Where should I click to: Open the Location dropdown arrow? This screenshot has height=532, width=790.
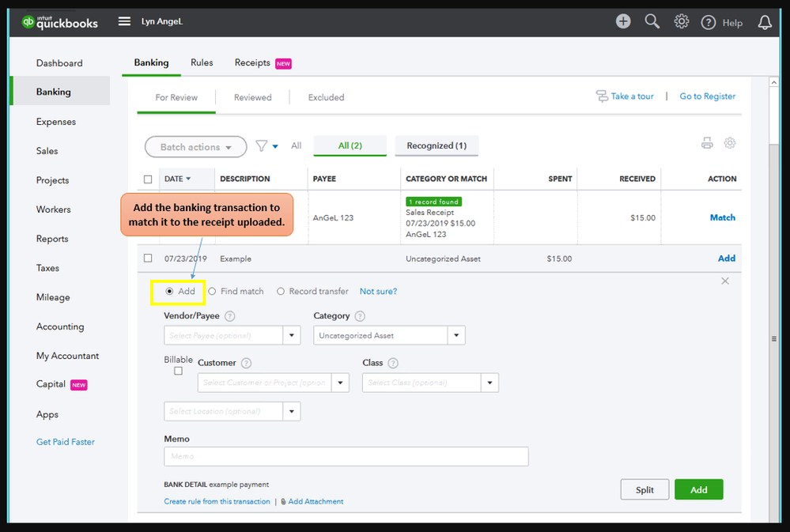click(291, 412)
